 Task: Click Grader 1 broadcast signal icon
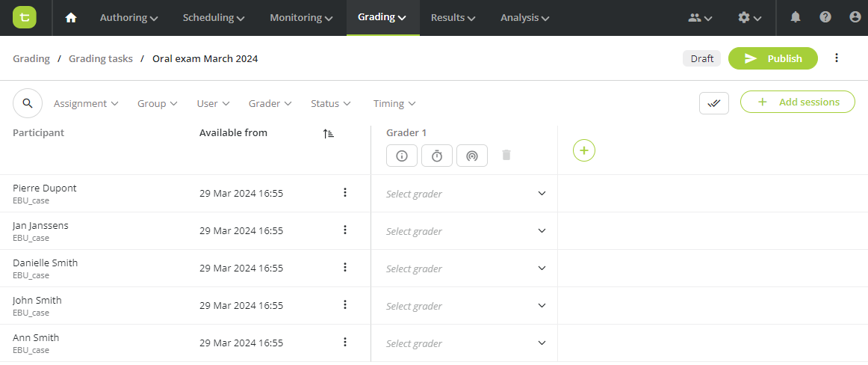(x=471, y=156)
